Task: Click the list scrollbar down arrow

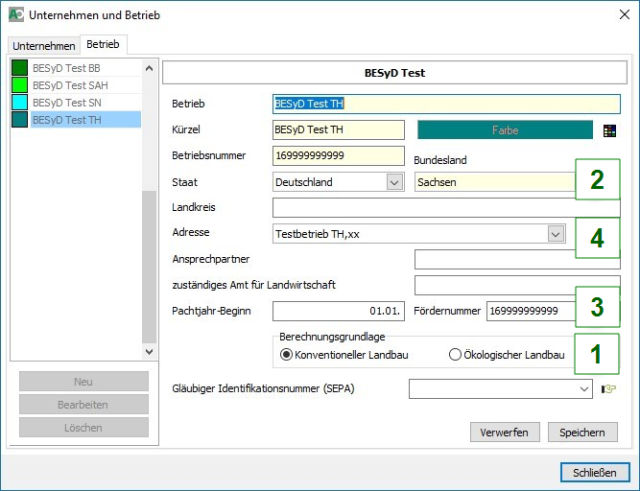Action: click(150, 352)
